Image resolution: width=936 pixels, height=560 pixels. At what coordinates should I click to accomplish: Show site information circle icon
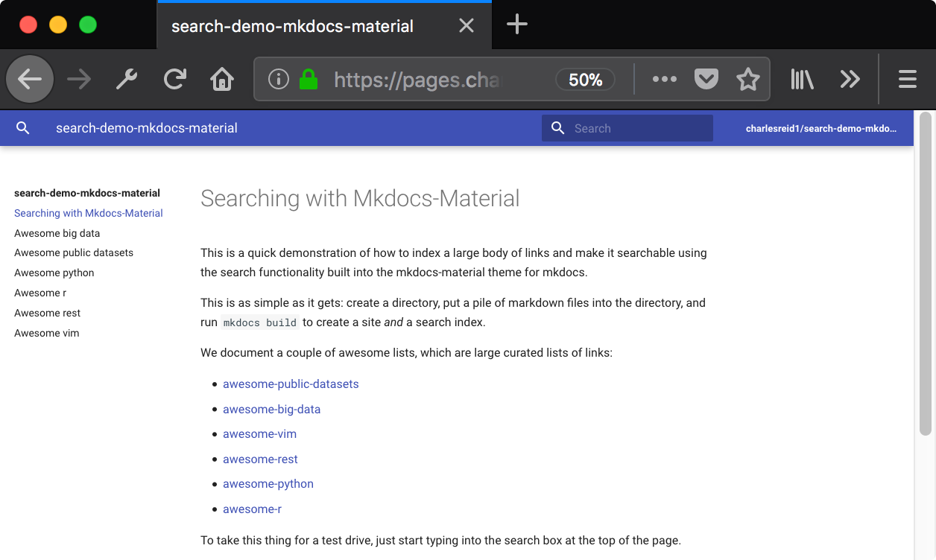tap(279, 79)
